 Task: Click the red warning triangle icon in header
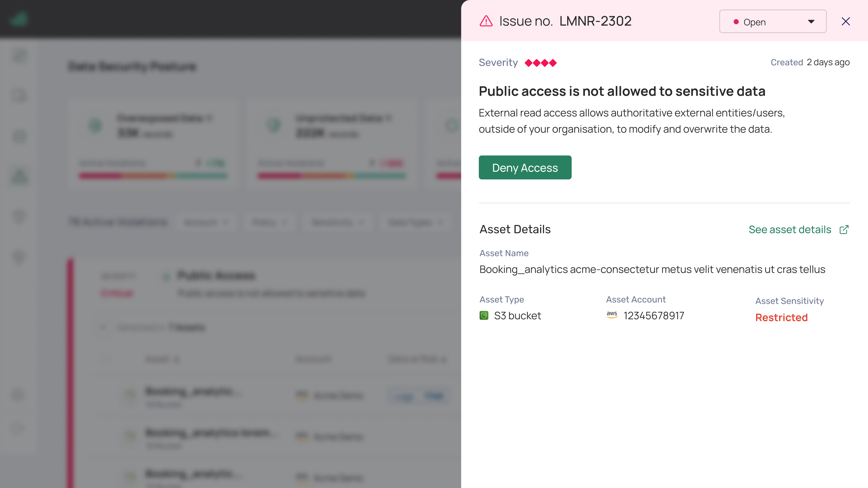pyautogui.click(x=486, y=21)
